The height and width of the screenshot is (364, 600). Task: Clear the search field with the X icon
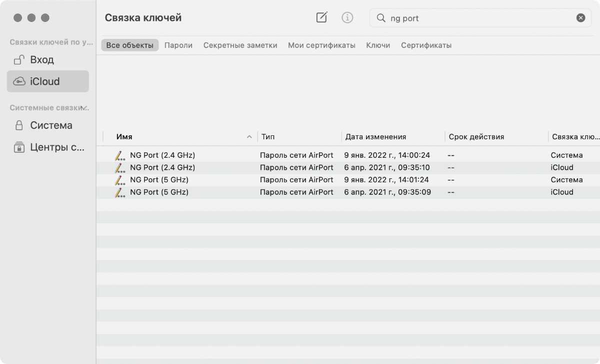click(x=580, y=18)
